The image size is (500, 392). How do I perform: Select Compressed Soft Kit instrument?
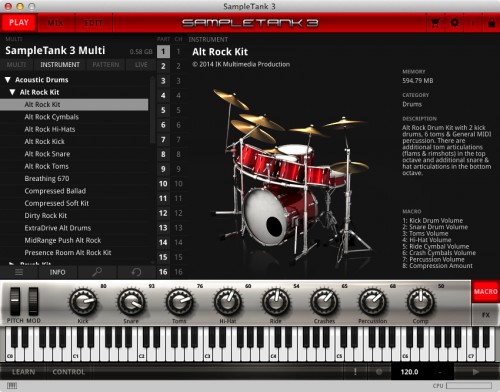point(74,203)
